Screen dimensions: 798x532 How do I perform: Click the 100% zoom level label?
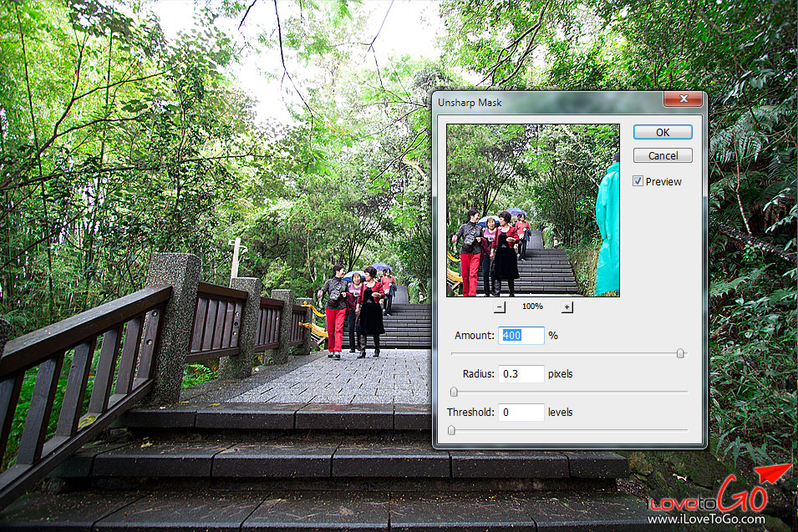[533, 307]
